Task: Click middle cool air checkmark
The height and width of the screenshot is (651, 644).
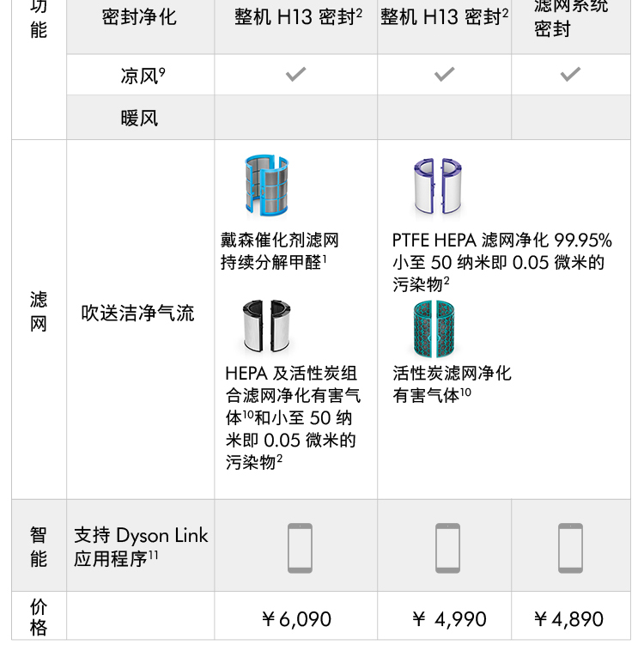Action: (445, 75)
